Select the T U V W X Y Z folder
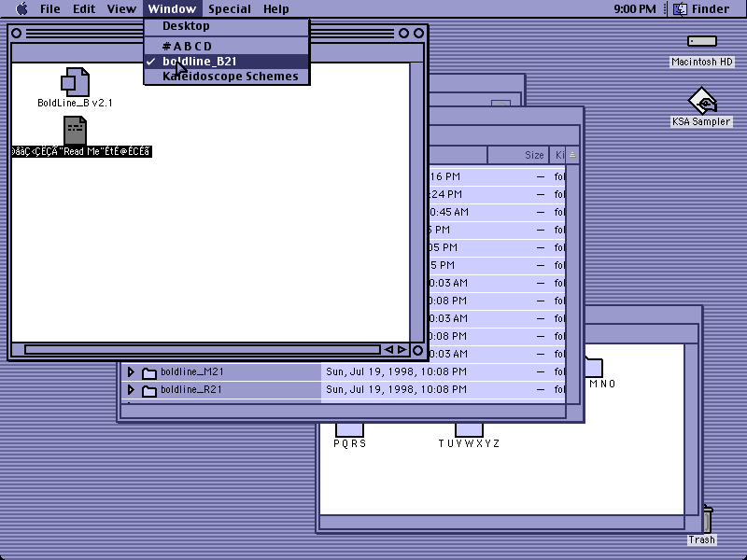Screen dimensions: 747x560 tap(470, 429)
